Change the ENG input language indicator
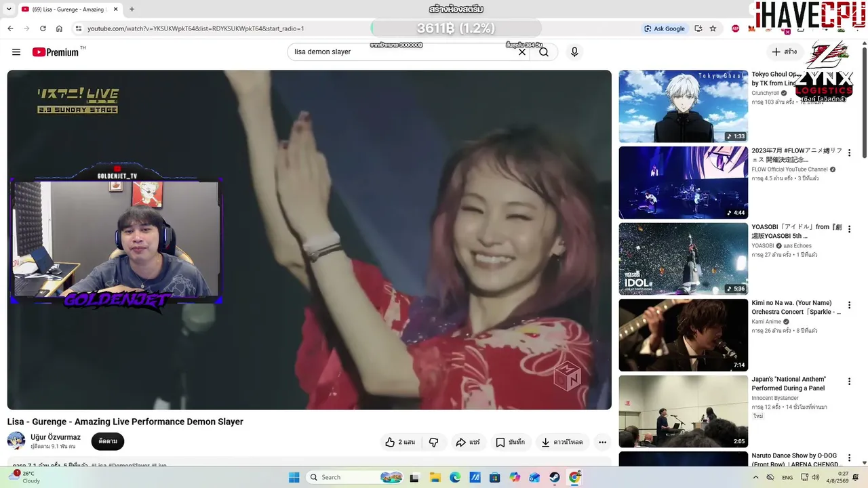This screenshot has width=868, height=488. tap(787, 477)
